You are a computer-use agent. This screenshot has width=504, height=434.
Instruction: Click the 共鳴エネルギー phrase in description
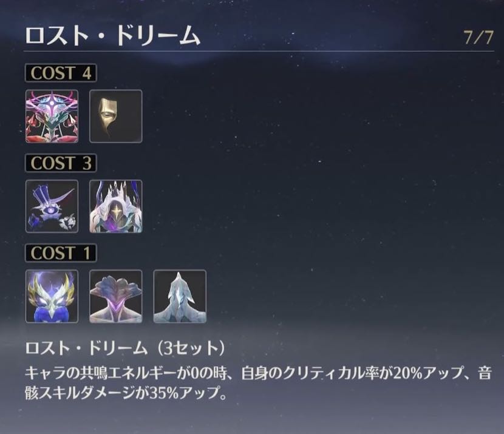click(x=128, y=373)
